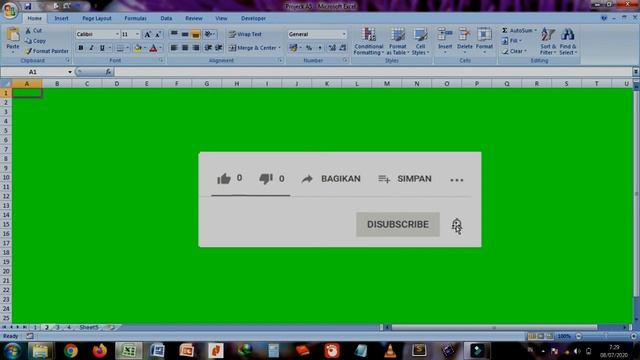Open Format as Table gallery
640x360 pixels.
[x=397, y=41]
